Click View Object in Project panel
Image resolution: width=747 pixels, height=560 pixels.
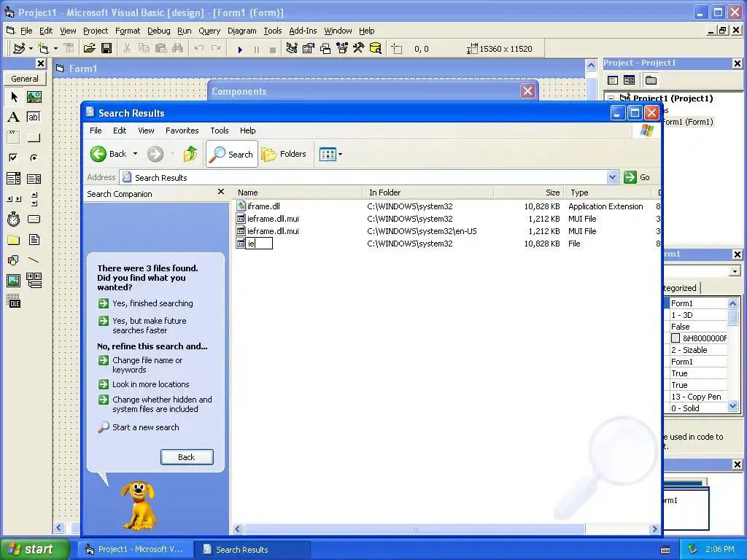630,80
